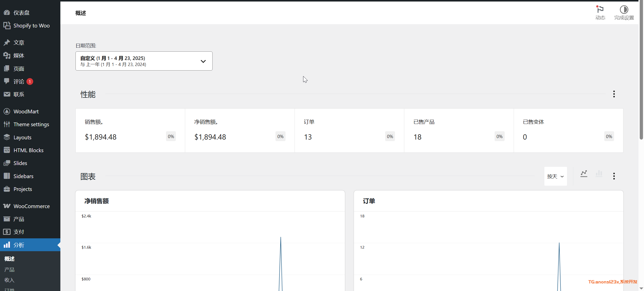Open the 图表 section three-dot menu
Viewport: 644px width, 291px height.
pos(614,176)
